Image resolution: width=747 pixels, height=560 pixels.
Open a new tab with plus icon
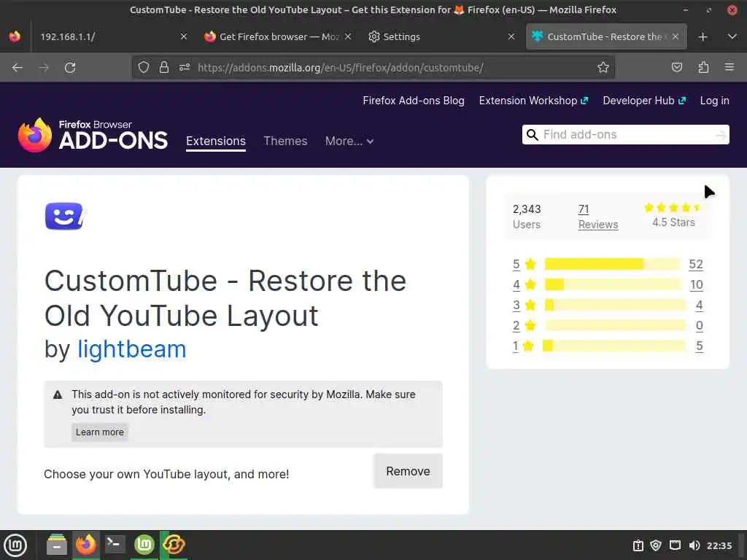click(703, 36)
